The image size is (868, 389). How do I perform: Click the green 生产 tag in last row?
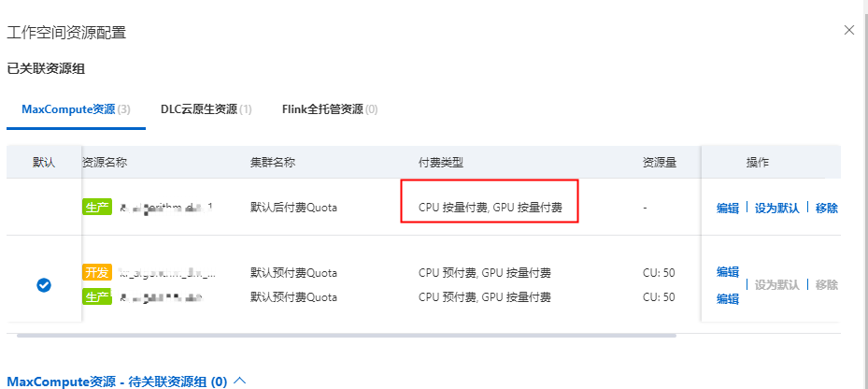[x=97, y=297]
